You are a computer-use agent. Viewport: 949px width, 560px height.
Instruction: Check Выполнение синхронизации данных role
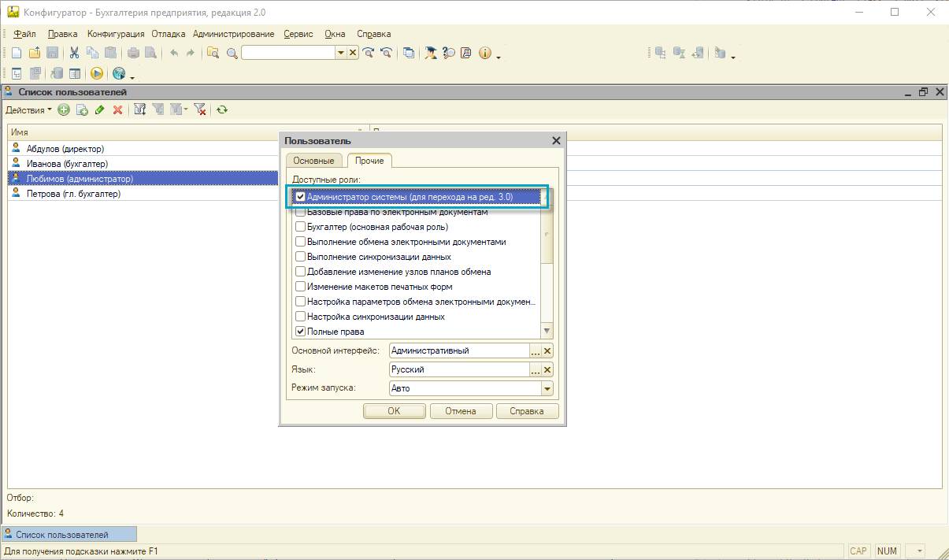click(300, 257)
